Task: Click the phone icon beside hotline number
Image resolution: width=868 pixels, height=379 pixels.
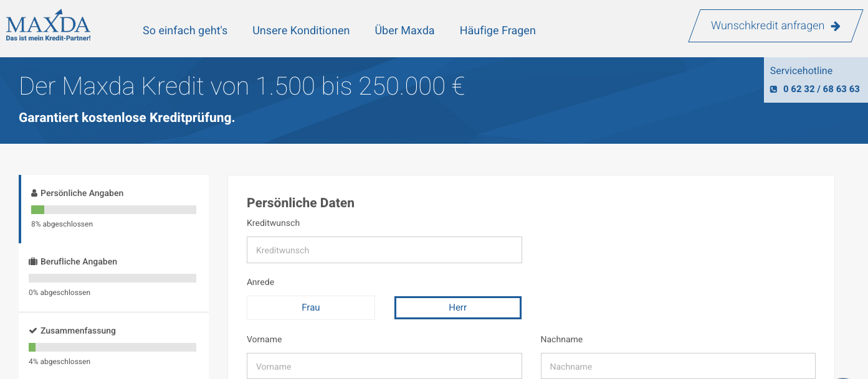Action: pos(774,89)
